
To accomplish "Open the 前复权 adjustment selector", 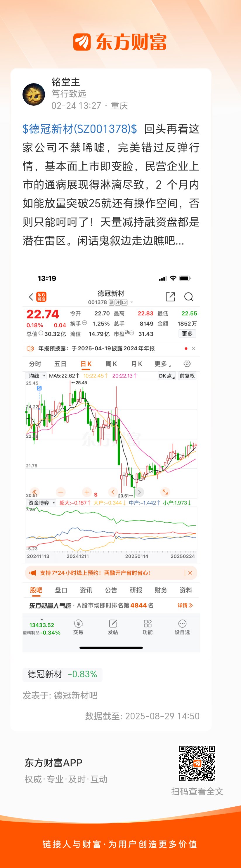I will [x=187, y=376].
